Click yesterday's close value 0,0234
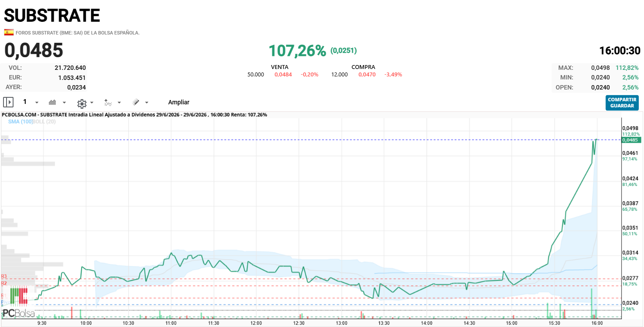 coord(76,87)
